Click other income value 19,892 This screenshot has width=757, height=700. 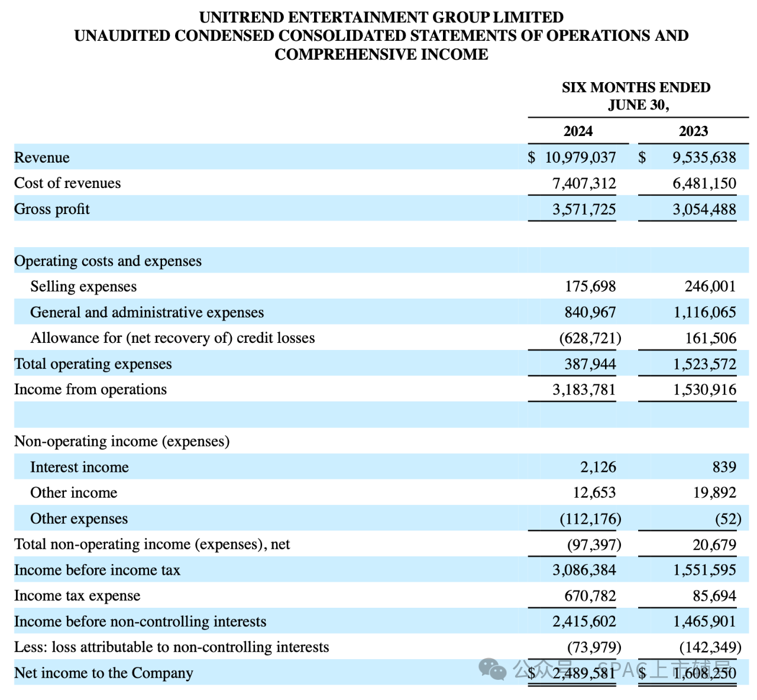(x=715, y=493)
